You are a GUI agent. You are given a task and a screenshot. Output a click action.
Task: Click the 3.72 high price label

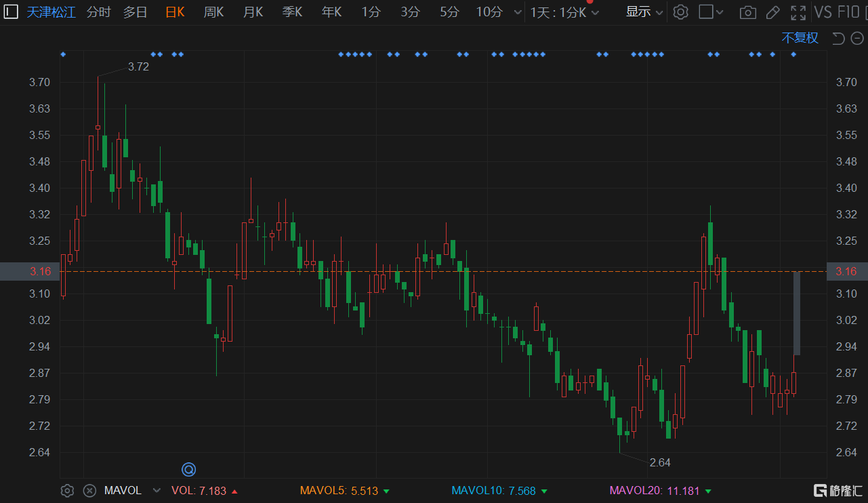point(138,66)
